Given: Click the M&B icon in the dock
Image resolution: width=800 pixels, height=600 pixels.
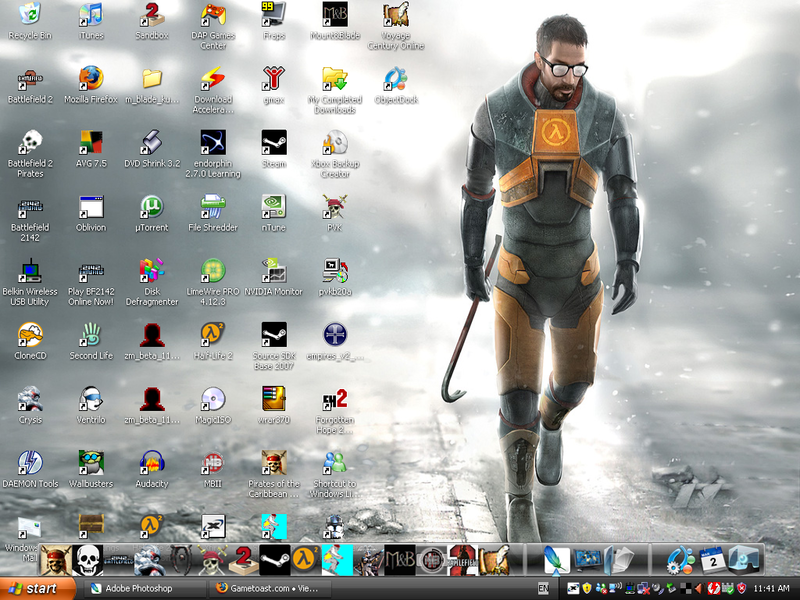Looking at the screenshot, I should (400, 559).
